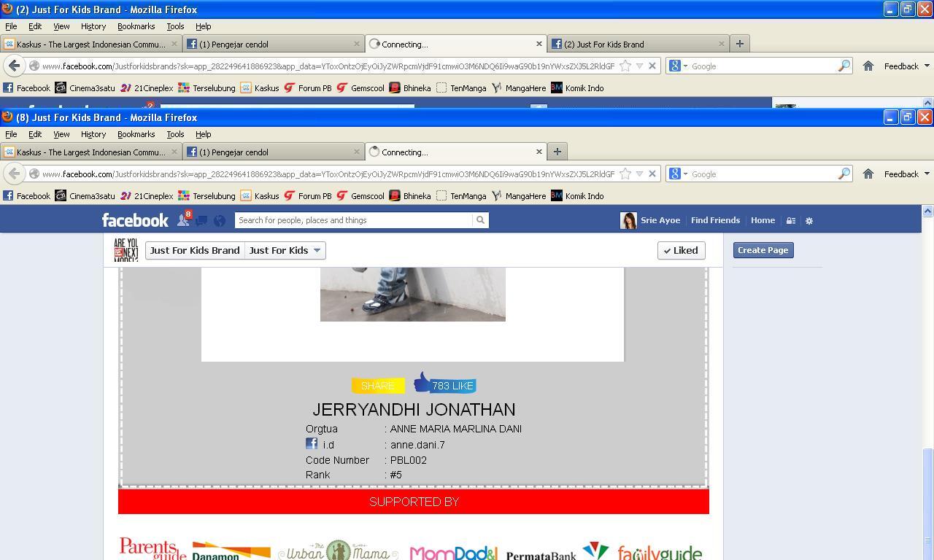934x560 pixels.
Task: Open URL history dropdown in rear window
Action: tap(639, 66)
